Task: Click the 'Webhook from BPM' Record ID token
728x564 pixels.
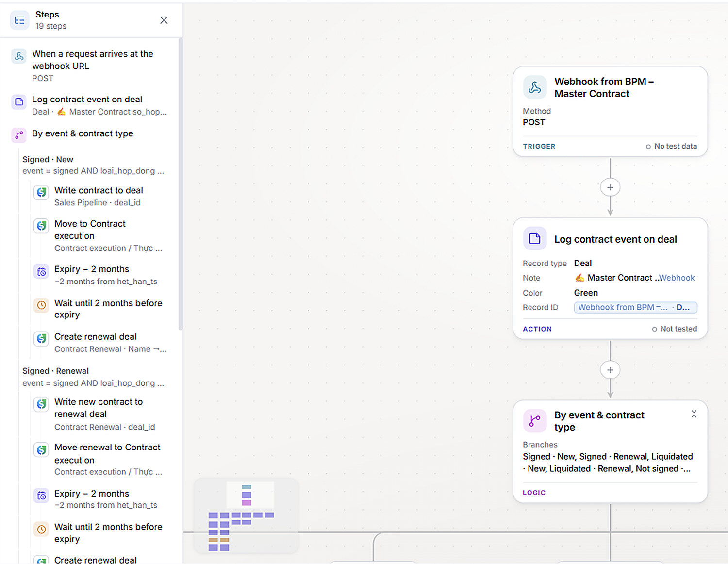Action: click(x=635, y=307)
